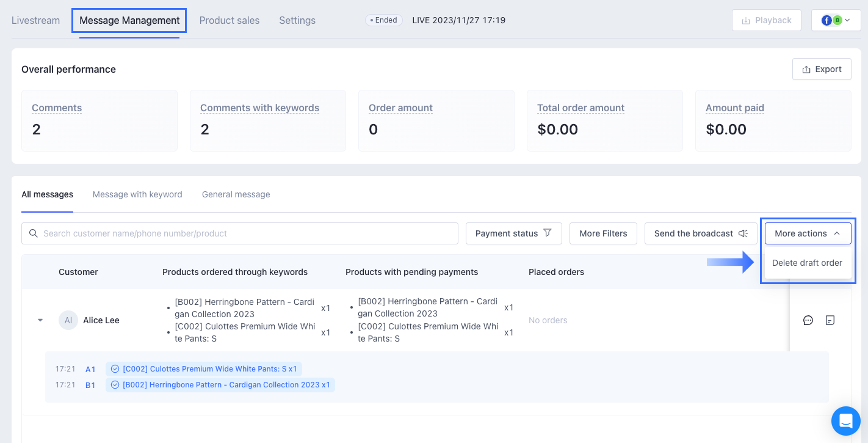Viewport: 868px width, 443px height.
Task: Click the chat message icon for Alice Lee
Action: pos(808,320)
